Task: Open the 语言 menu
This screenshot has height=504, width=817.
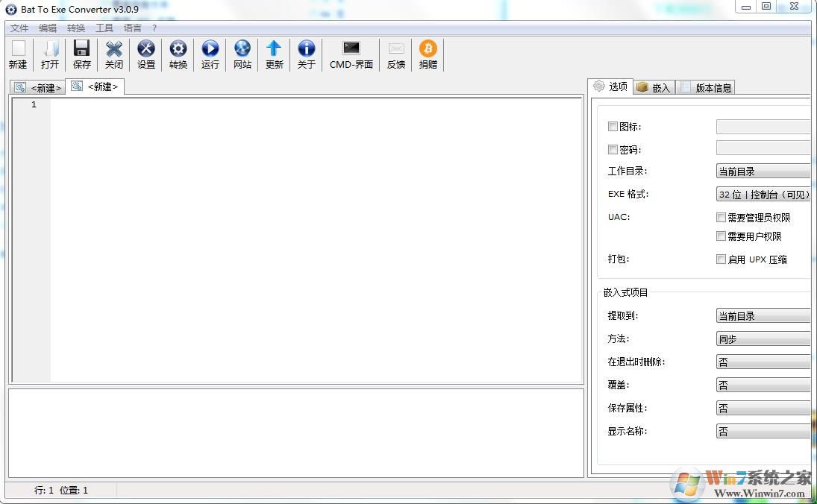Action: (132, 28)
